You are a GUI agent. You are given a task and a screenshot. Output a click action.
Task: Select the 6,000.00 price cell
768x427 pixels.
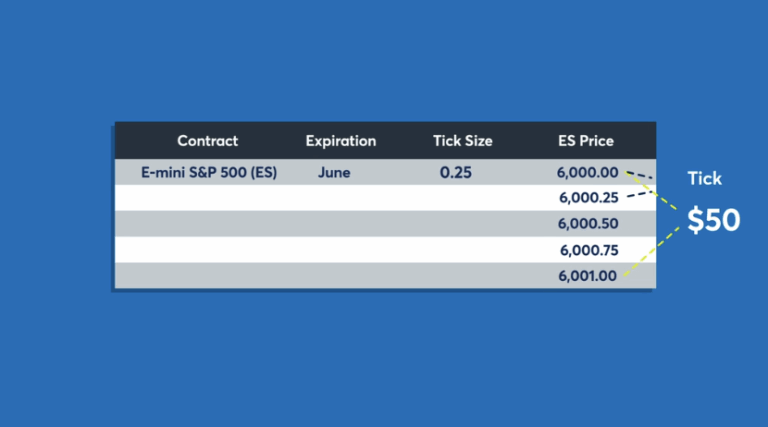(588, 172)
